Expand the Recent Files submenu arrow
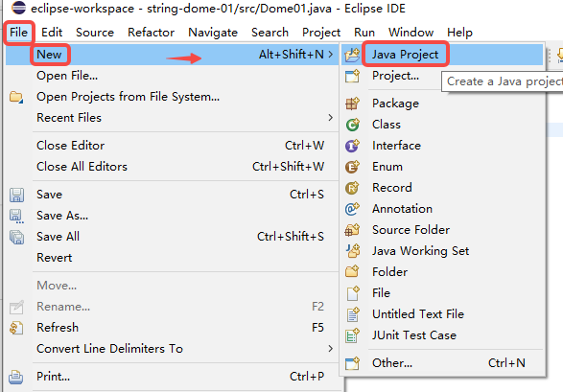 (x=330, y=118)
